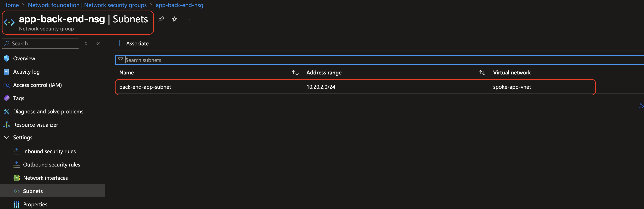Click the filter funnel in Search subnets

[x=121, y=60]
